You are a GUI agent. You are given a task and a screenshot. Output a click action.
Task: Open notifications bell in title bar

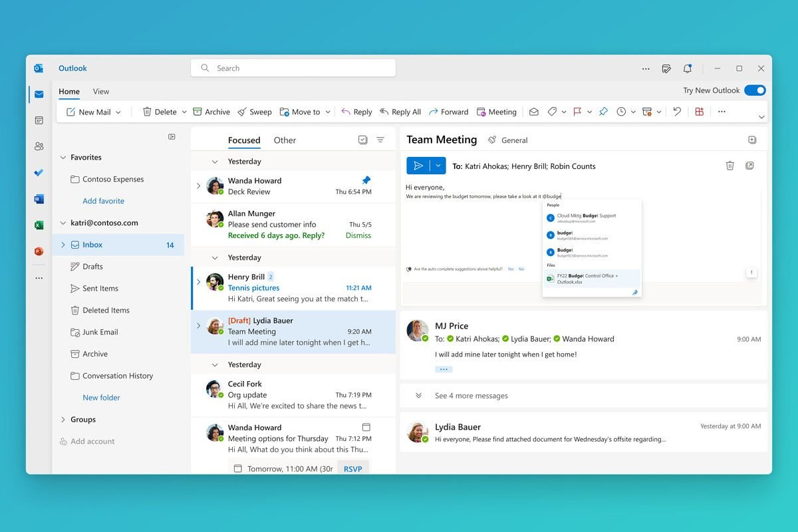[x=688, y=68]
